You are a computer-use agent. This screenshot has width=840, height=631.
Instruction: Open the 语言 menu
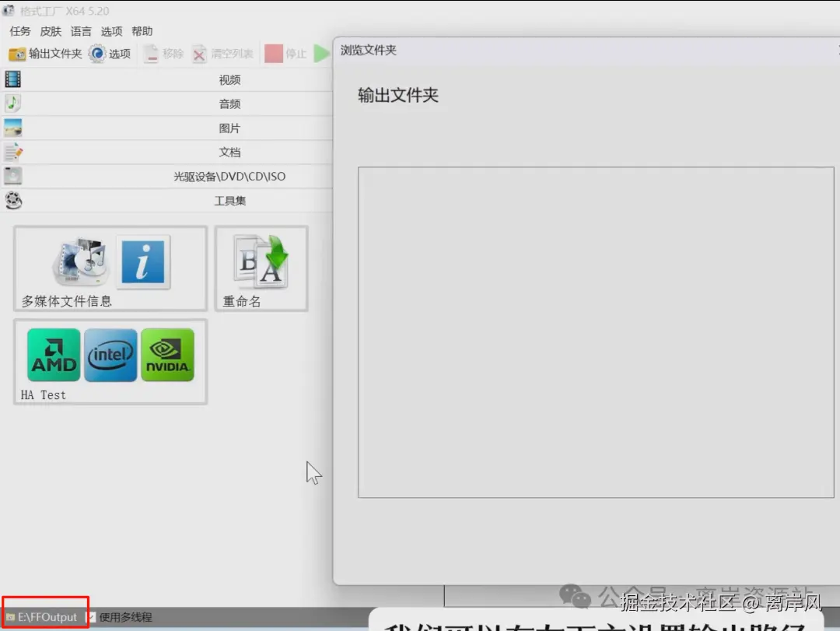80,31
